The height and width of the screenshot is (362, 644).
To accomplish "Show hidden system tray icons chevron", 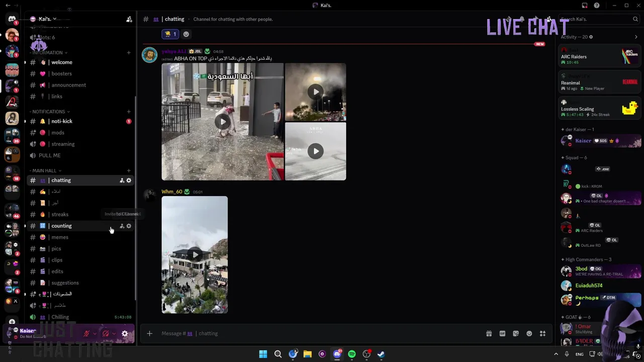I will (556, 354).
